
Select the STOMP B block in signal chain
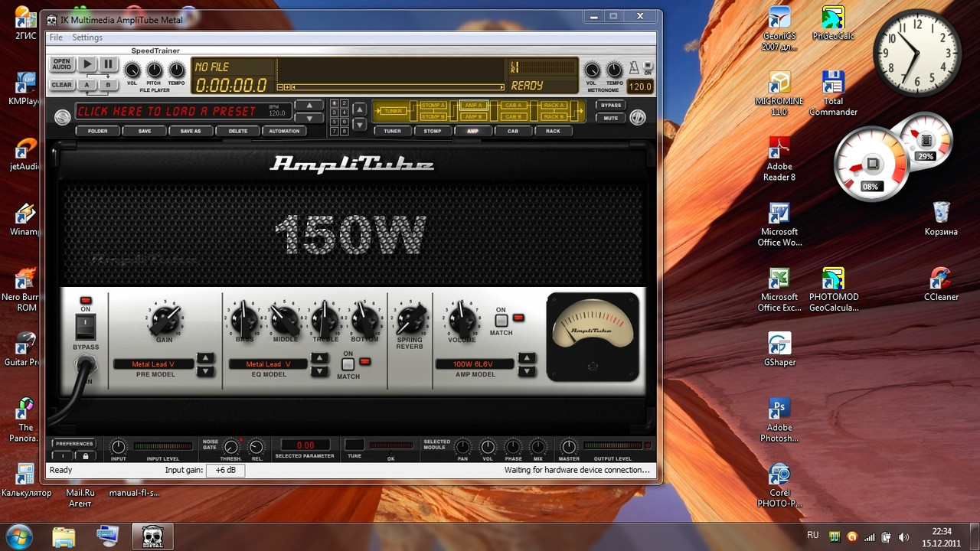coord(433,117)
